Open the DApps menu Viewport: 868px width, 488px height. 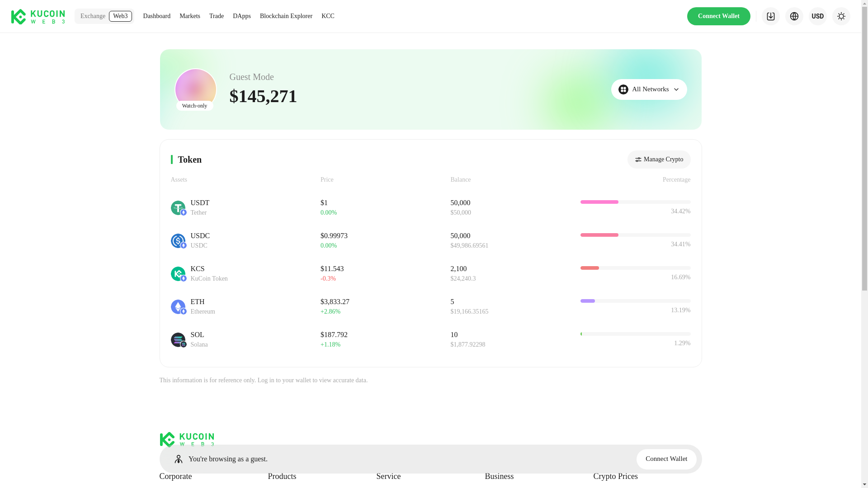coord(241,16)
